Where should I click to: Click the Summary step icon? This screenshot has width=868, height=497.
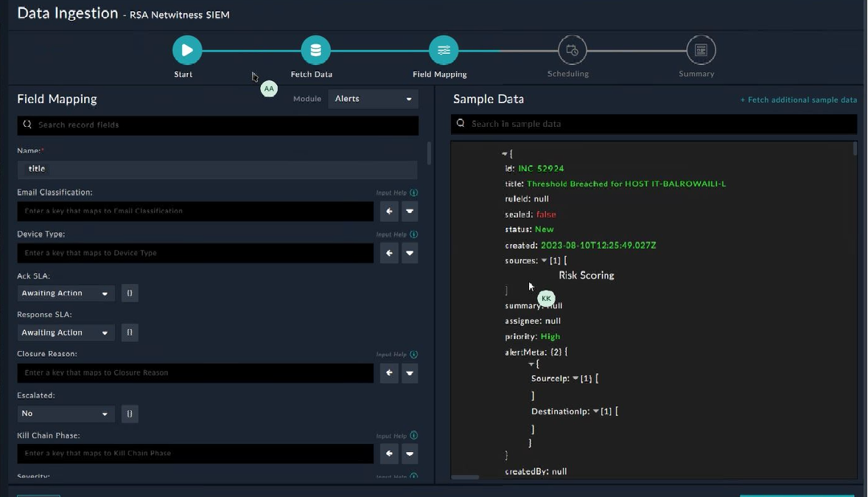pyautogui.click(x=701, y=50)
